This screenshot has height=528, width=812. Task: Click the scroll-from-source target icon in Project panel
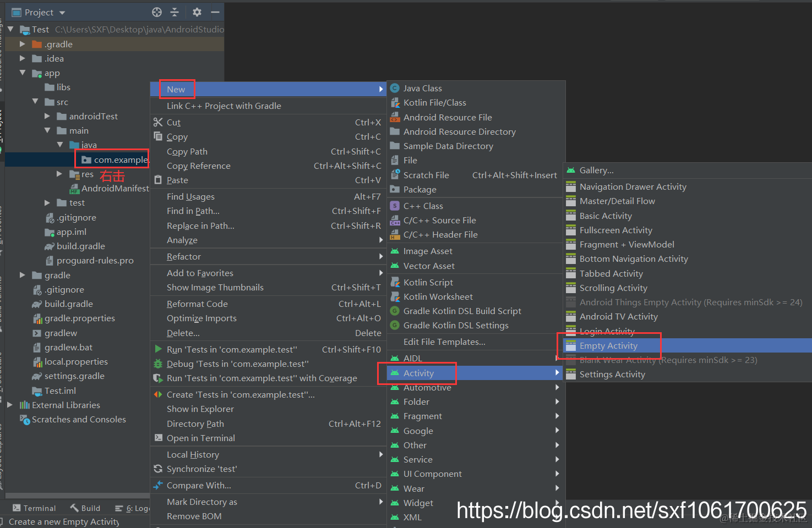point(157,12)
